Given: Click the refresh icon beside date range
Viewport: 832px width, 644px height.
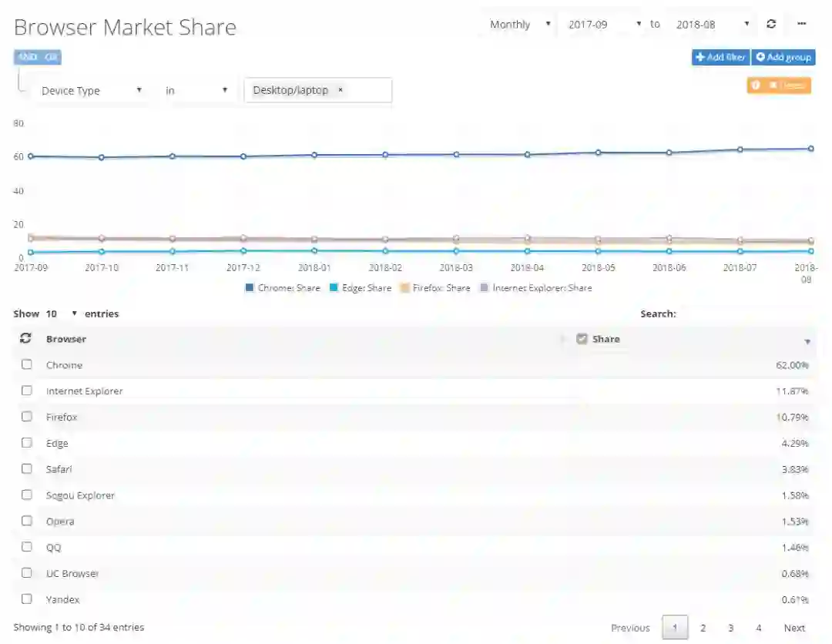Looking at the screenshot, I should (x=771, y=24).
